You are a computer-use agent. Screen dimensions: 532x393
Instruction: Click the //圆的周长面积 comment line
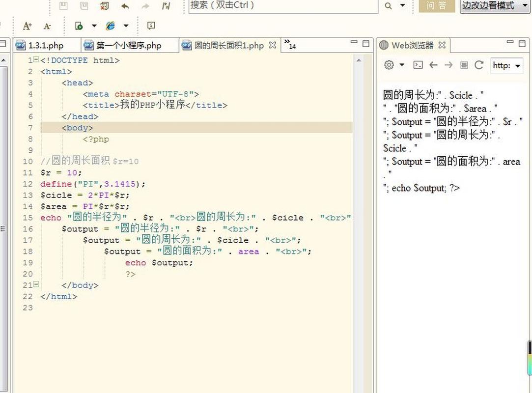[89, 161]
